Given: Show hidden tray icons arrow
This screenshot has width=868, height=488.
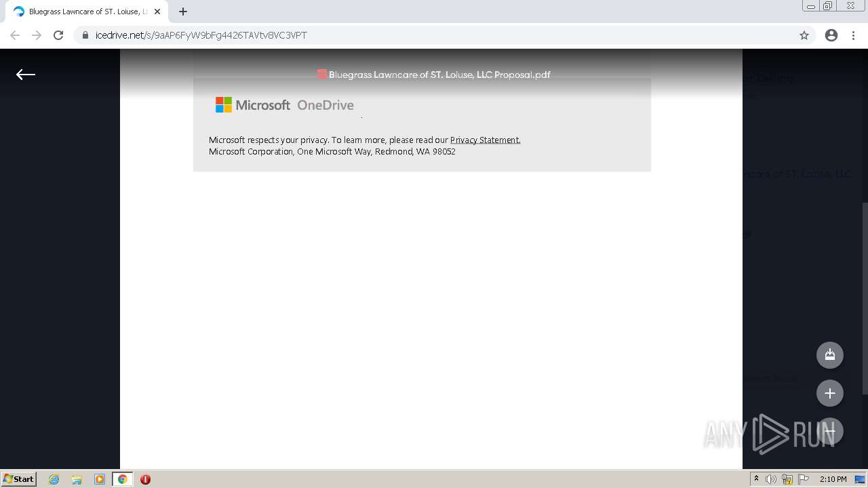Looking at the screenshot, I should pos(756,479).
